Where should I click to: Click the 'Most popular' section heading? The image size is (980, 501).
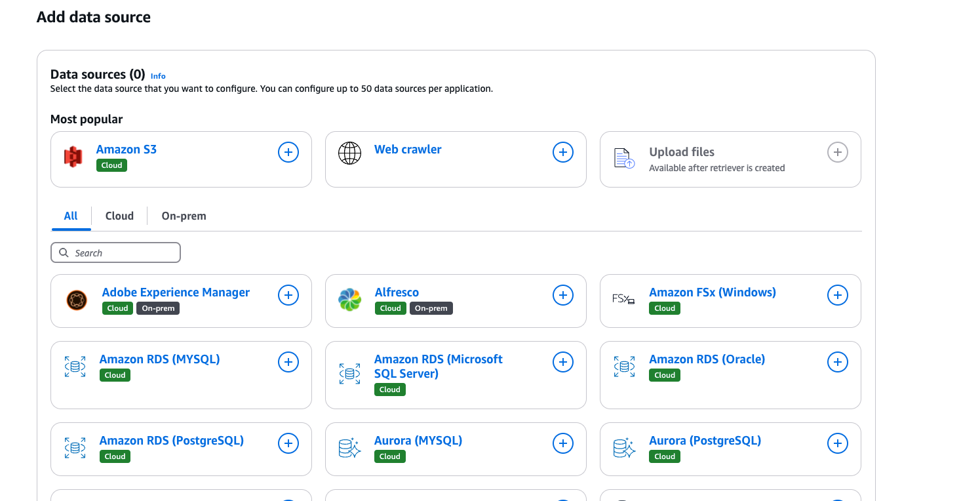87,119
